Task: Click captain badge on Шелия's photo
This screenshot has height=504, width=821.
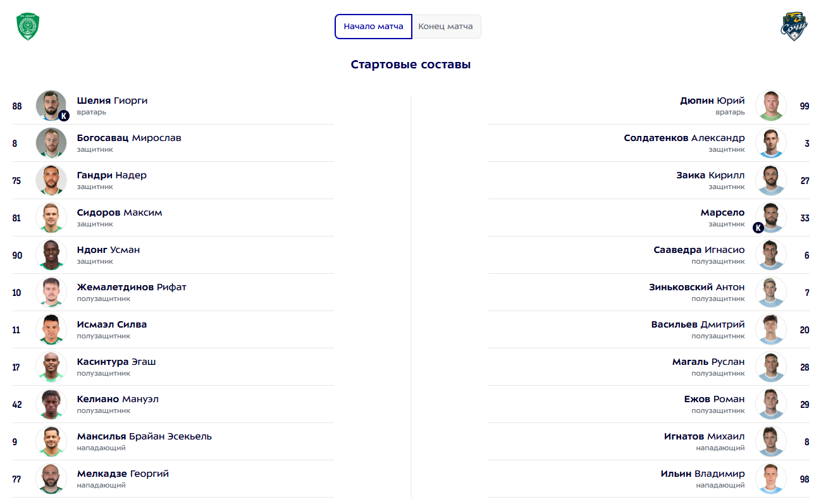Action: click(63, 116)
